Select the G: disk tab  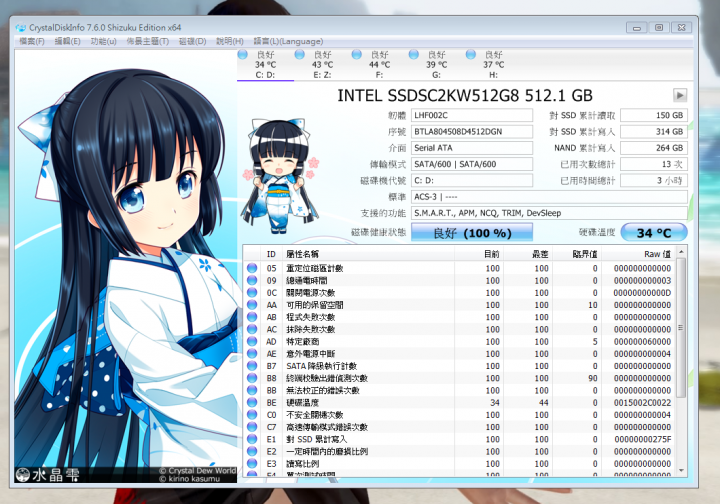436,65
